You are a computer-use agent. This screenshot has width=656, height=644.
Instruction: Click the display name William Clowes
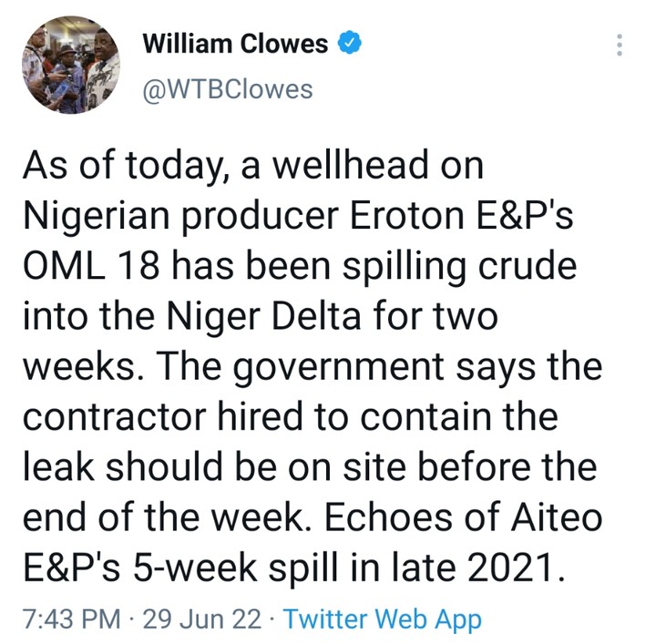[x=235, y=43]
